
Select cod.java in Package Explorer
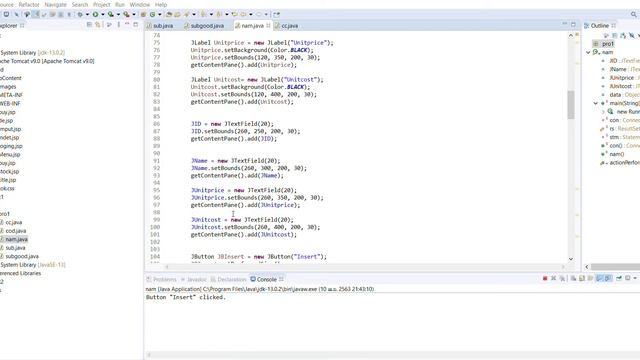(x=16, y=231)
